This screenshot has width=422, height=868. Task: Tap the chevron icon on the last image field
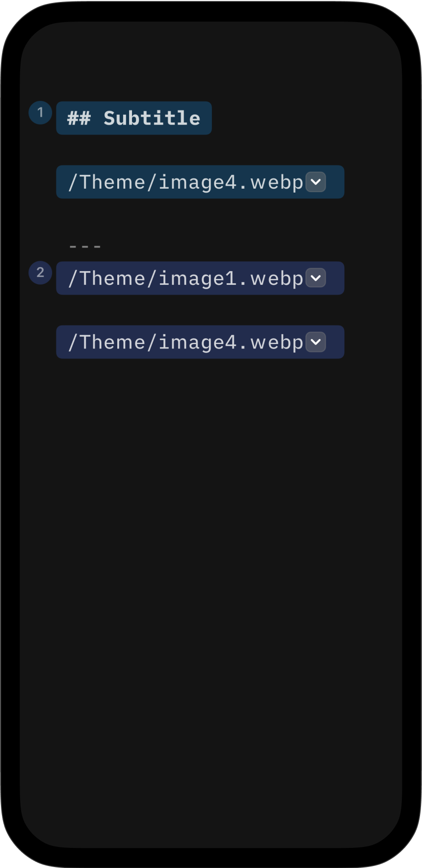coord(316,342)
